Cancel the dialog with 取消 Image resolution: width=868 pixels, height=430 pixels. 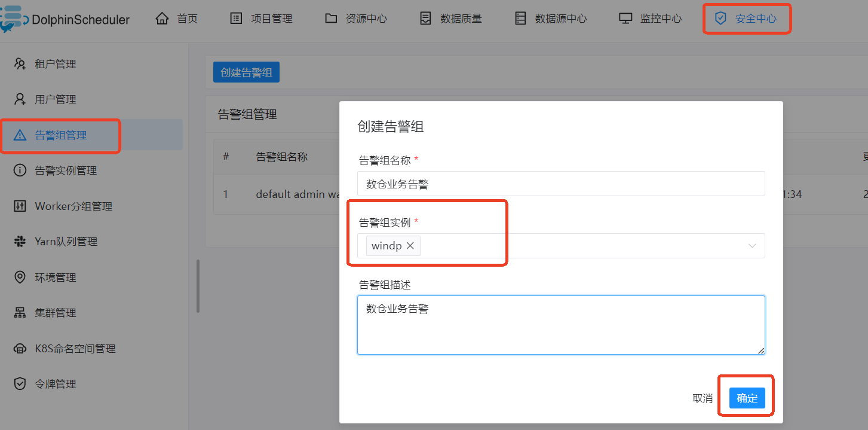point(703,398)
